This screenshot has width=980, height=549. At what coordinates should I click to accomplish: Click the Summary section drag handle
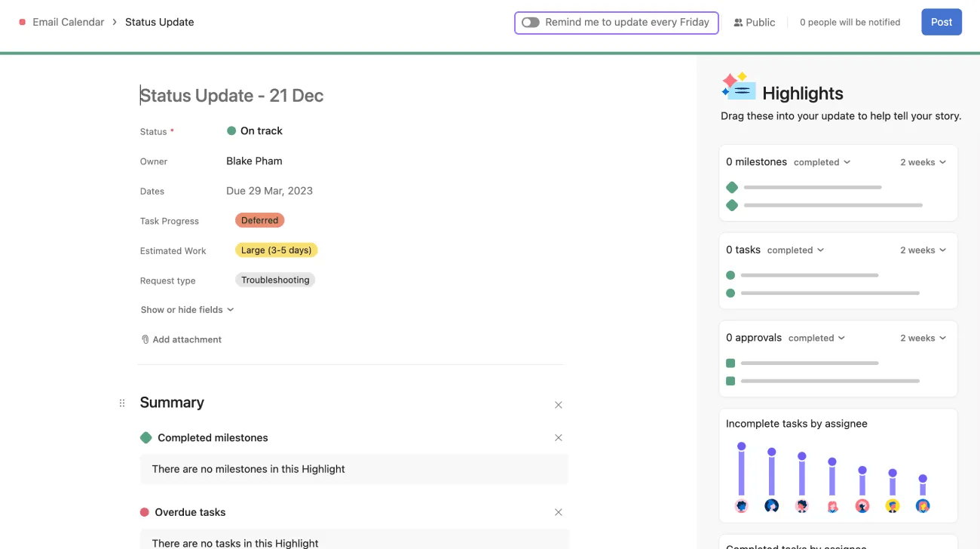click(x=122, y=403)
